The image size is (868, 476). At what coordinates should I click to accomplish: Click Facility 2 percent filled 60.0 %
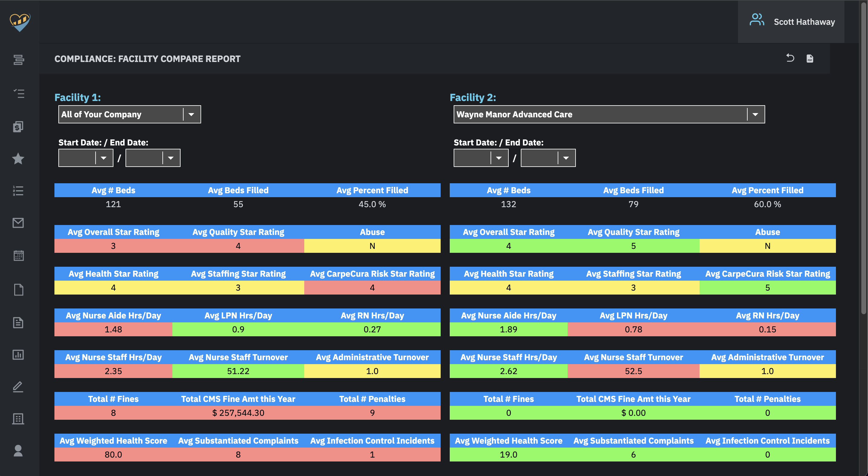[767, 204]
